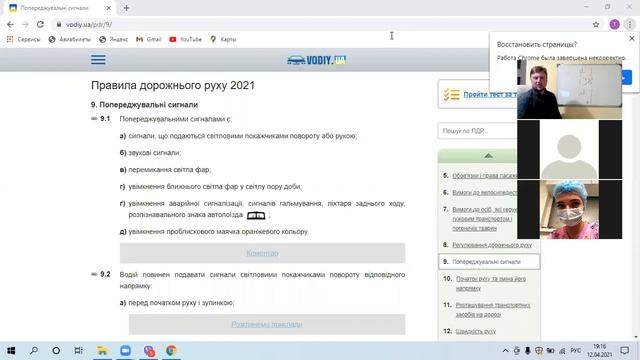Click the VODIY.UA logo
Viewport: 640px width, 360px height.
317,60
